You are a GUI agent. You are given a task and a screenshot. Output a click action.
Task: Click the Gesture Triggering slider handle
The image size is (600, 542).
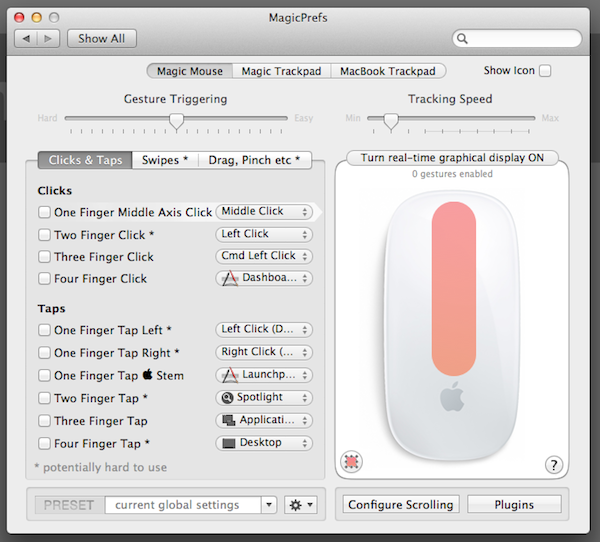pyautogui.click(x=176, y=122)
